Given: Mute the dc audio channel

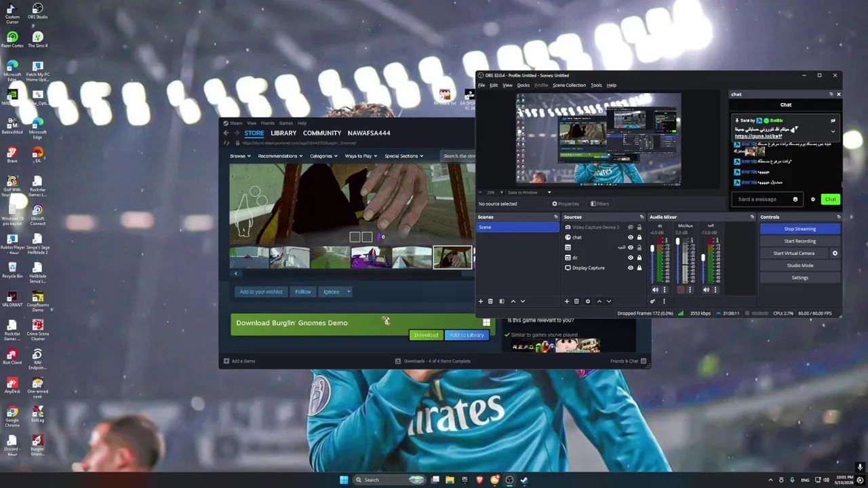Looking at the screenshot, I should pos(655,289).
